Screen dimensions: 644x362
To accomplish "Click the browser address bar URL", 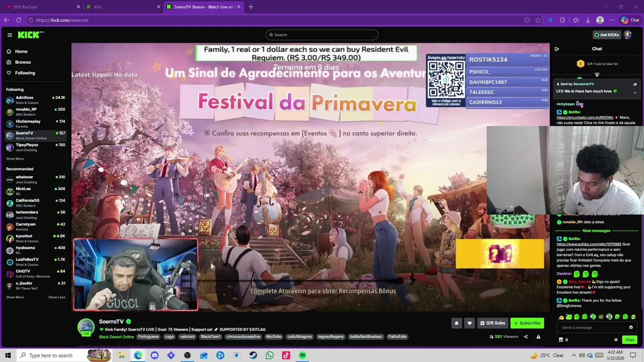I will [62, 20].
